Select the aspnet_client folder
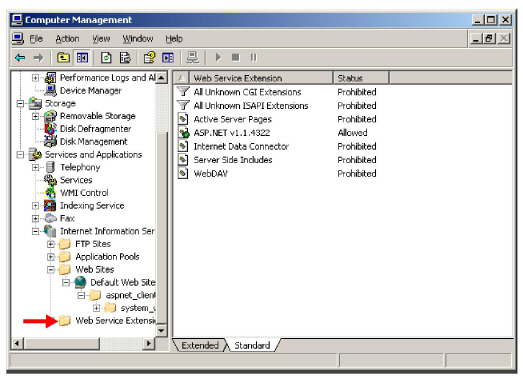The width and height of the screenshot is (523, 389). coord(130,295)
